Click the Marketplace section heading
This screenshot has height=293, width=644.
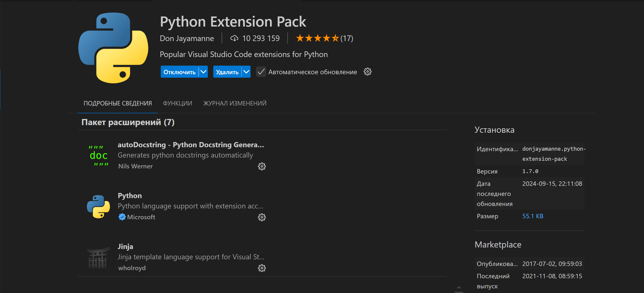[498, 244]
